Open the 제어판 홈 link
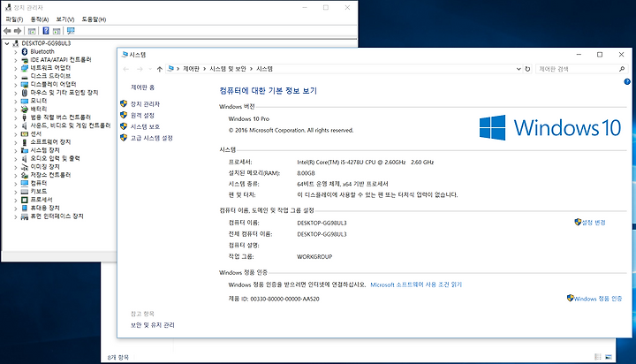Image resolution: width=636 pixels, height=364 pixels. click(142, 87)
